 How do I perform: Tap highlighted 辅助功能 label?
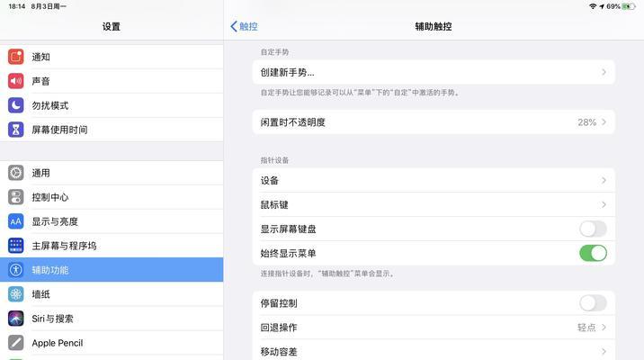click(x=50, y=270)
